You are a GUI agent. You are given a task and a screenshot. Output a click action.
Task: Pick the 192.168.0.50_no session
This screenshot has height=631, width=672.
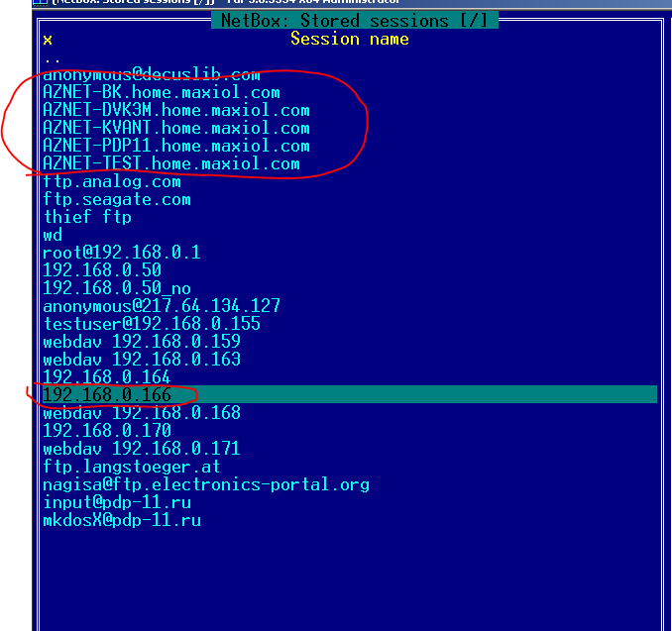[116, 288]
